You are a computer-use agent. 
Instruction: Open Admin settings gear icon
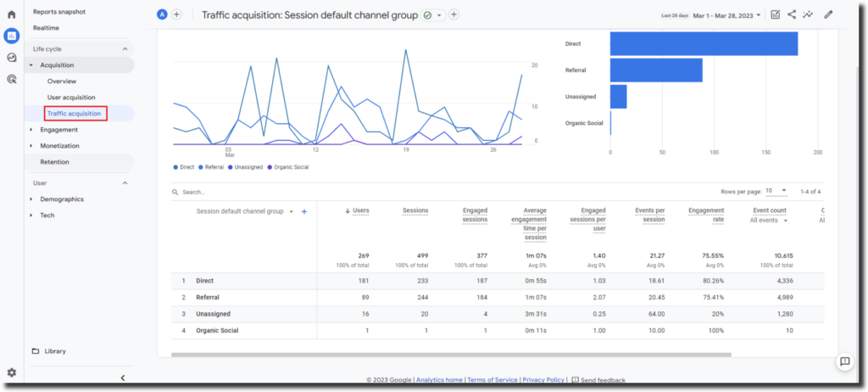coord(11,372)
